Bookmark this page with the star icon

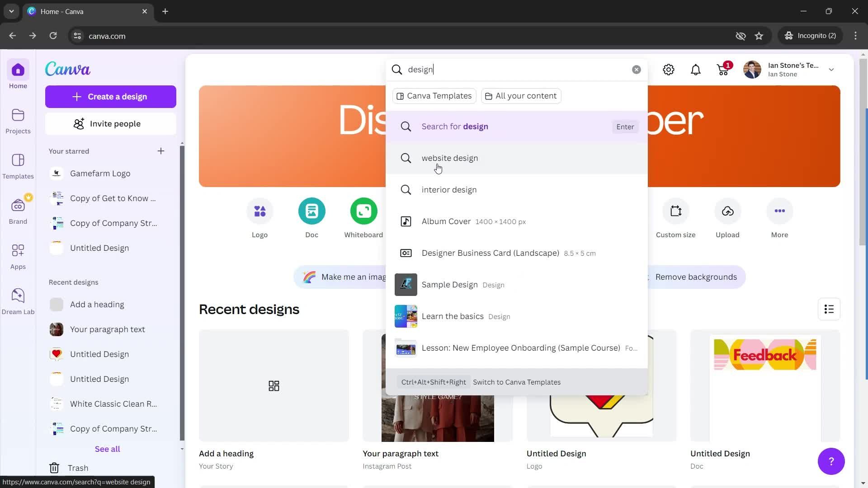(759, 36)
